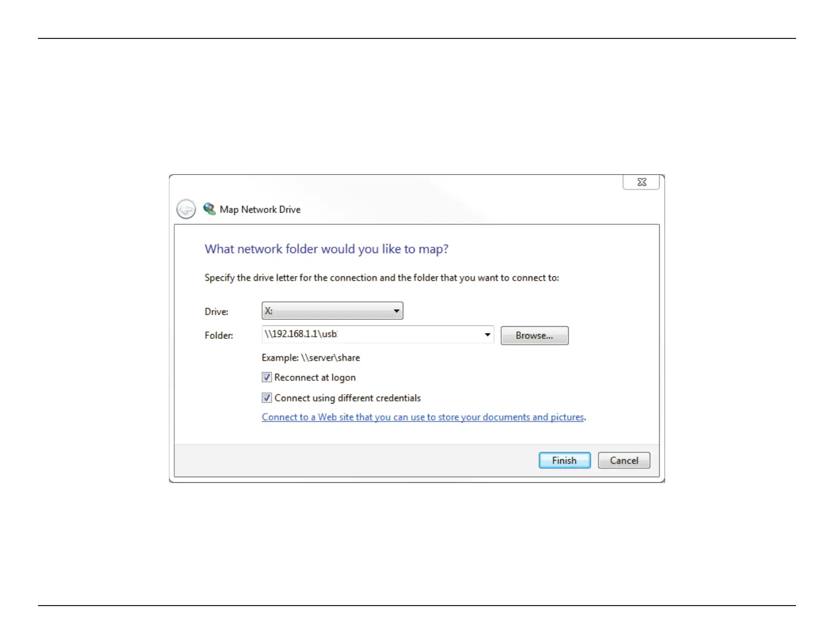Image resolution: width=834 pixels, height=644 pixels.
Task: Cancel the network drive mapping
Action: click(x=624, y=460)
